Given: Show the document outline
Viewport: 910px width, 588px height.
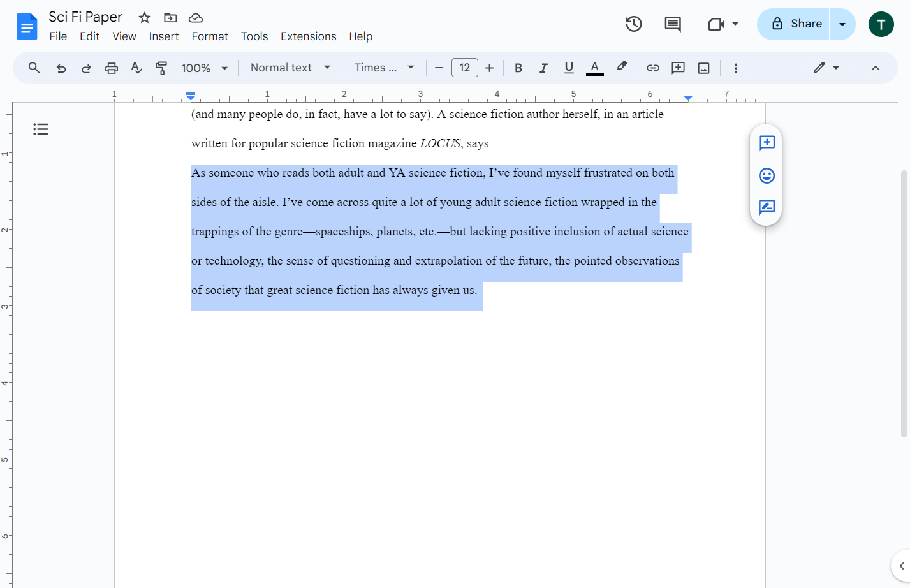Looking at the screenshot, I should tap(41, 129).
